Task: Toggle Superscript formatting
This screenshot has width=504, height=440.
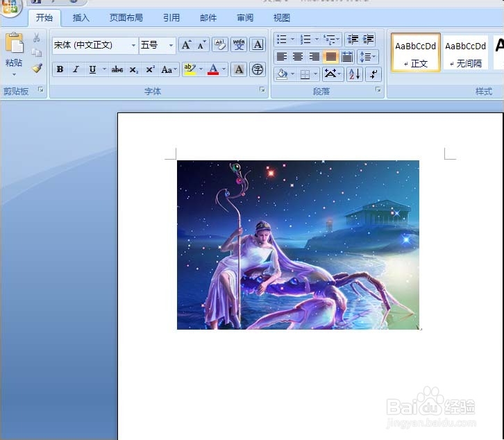Action: coord(150,69)
